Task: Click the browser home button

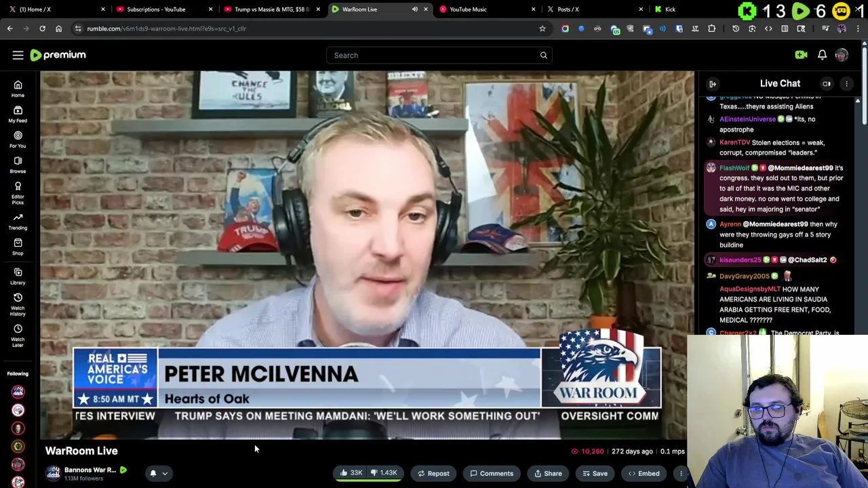Action: tap(58, 28)
